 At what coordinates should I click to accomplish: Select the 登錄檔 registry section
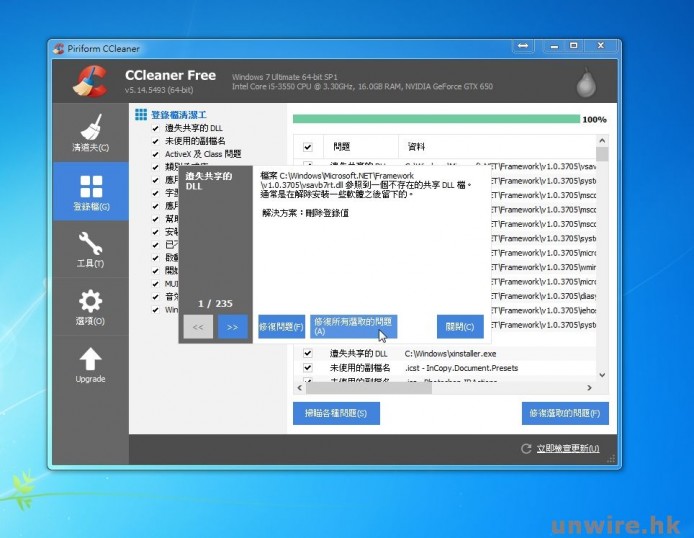pos(90,192)
